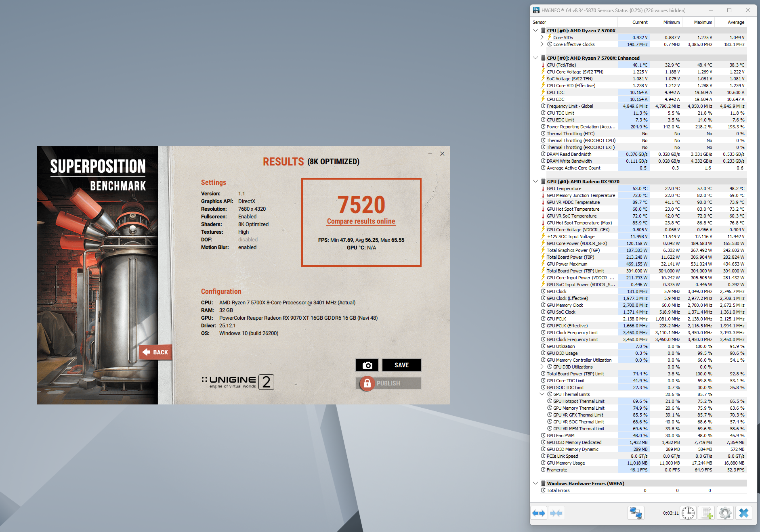
Task: Click the back arrow icon in Superposition
Action: tap(146, 352)
